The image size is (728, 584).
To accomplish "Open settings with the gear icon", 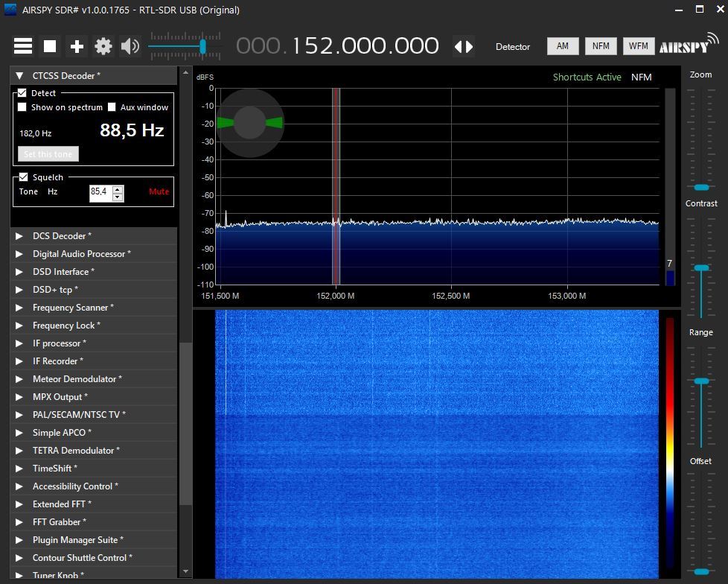I will 103,46.
